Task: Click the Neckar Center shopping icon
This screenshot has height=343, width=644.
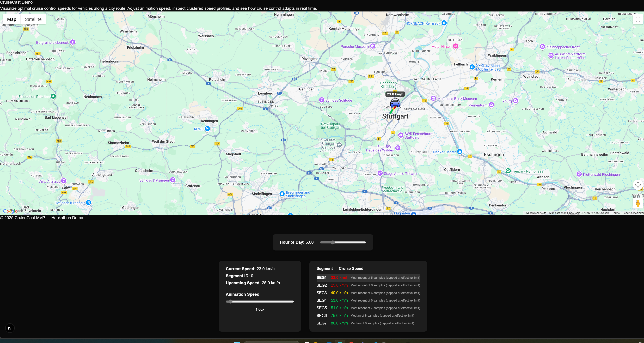Action: [459, 151]
